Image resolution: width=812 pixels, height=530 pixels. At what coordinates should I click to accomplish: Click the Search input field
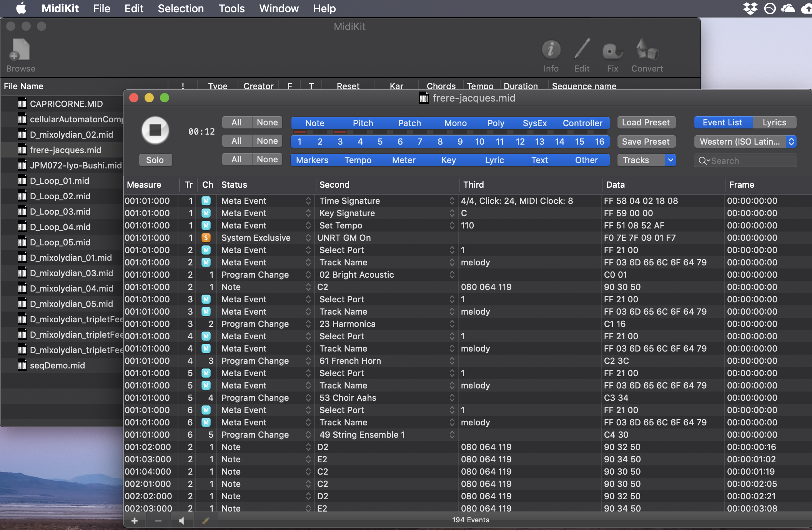(745, 161)
